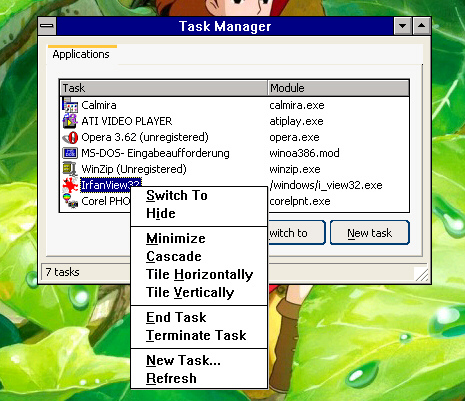This screenshot has width=465, height=401.
Task: Click the Corel balloon icon
Action: point(70,201)
